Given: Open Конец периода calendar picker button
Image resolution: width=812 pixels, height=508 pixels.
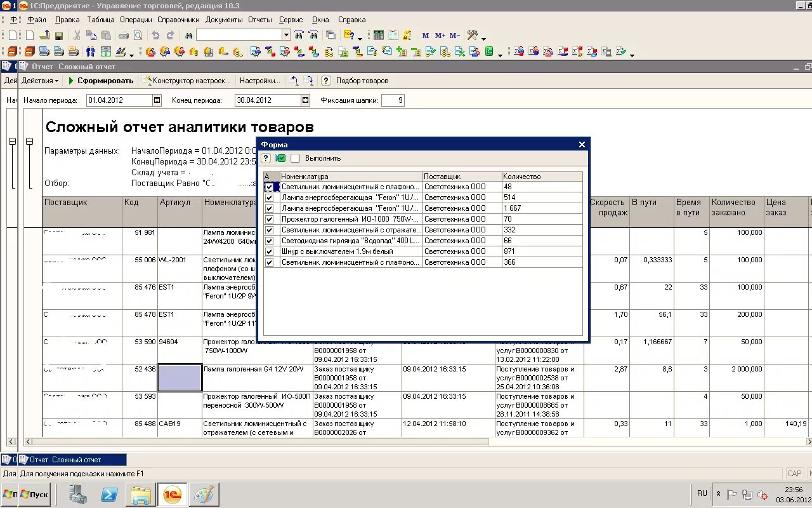Looking at the screenshot, I should (x=305, y=100).
